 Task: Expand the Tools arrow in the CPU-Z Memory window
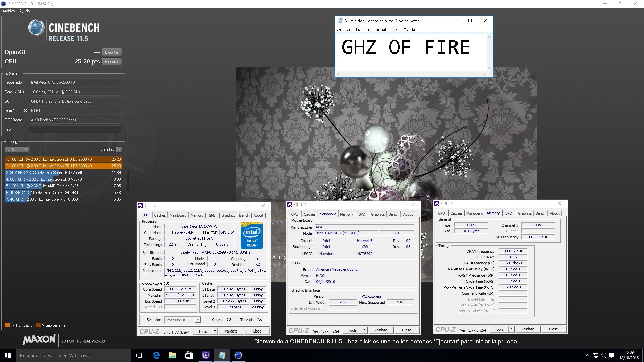[x=511, y=329]
